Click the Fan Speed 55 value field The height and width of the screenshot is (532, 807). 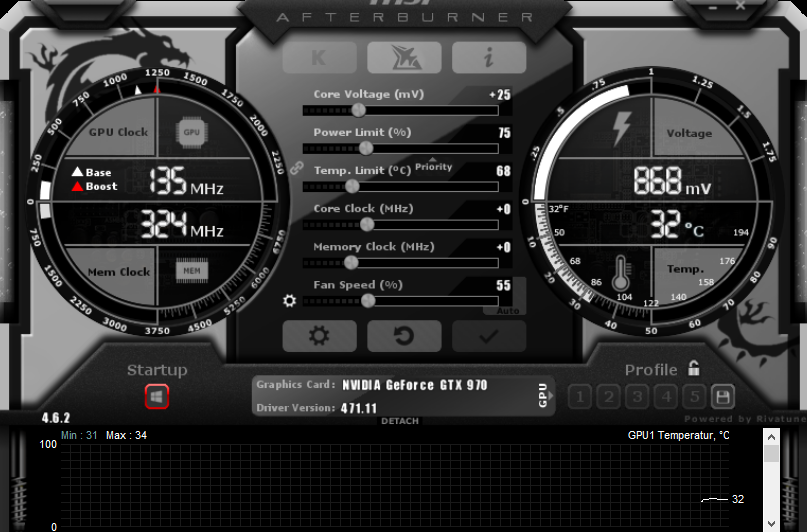coord(503,285)
